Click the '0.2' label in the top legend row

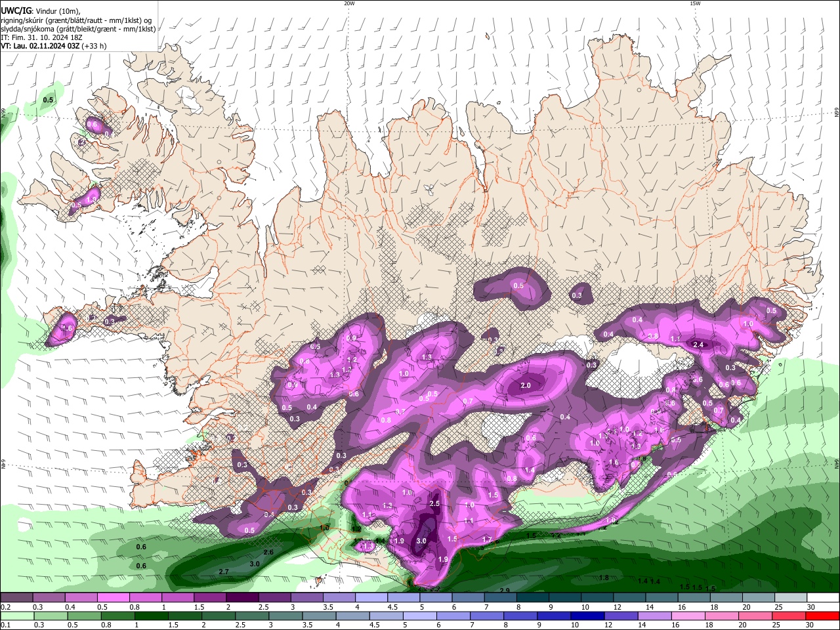[x=6, y=607]
